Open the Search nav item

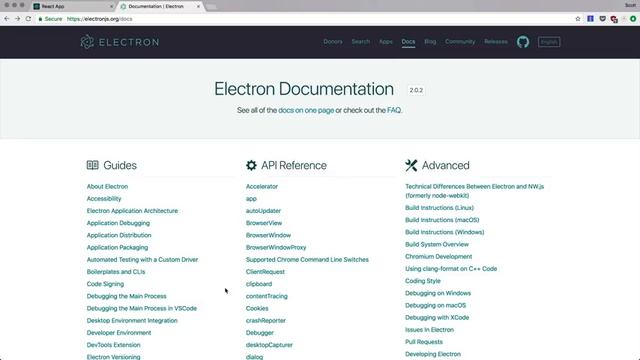click(x=361, y=42)
